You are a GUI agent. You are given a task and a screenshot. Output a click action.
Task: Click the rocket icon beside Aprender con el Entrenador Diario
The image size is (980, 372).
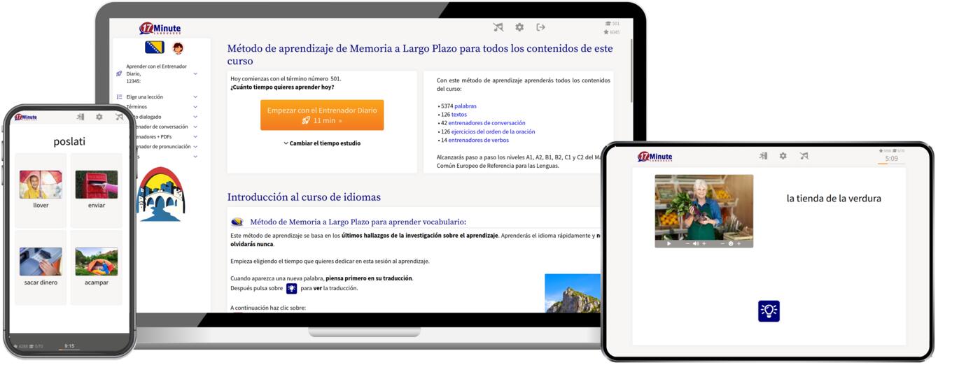[x=119, y=73]
